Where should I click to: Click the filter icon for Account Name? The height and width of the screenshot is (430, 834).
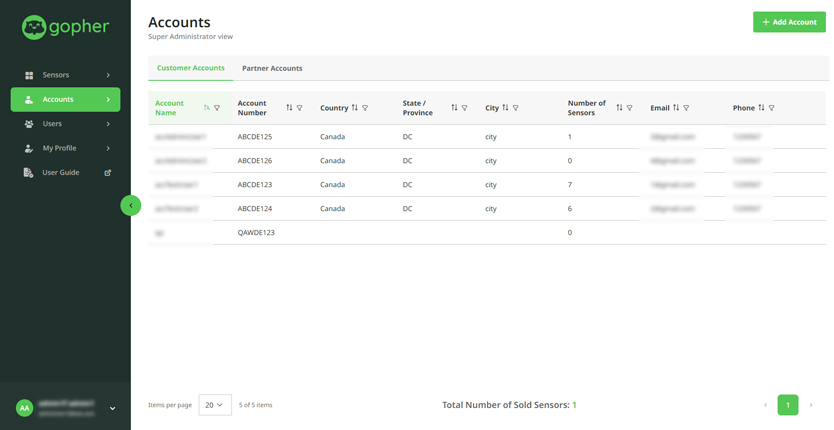217,108
